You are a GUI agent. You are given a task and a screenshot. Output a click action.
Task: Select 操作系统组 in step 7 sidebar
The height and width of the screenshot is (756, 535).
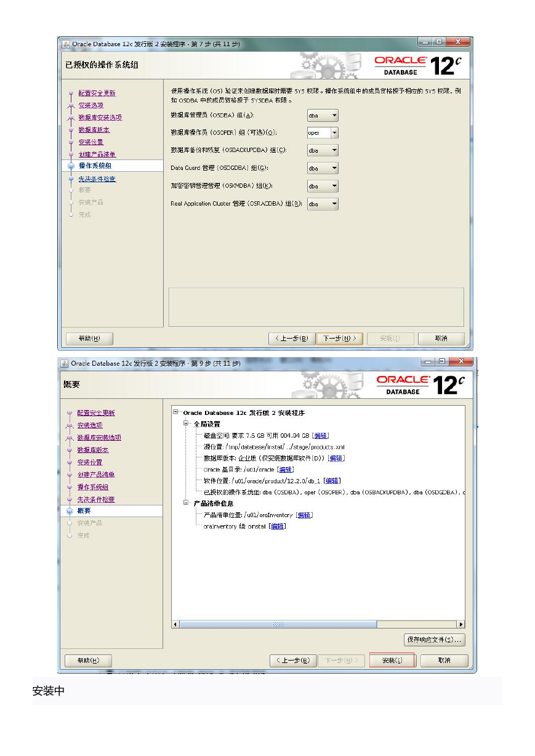[x=95, y=166]
